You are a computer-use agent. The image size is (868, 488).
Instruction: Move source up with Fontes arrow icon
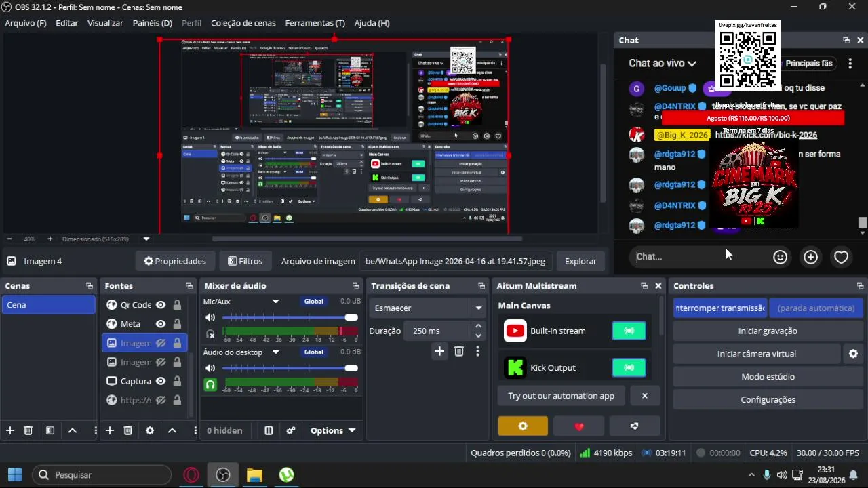(x=172, y=430)
